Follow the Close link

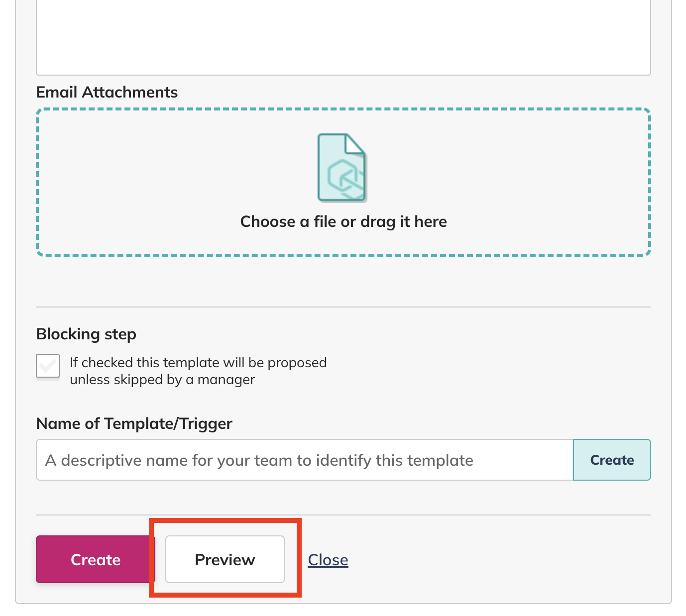(328, 560)
